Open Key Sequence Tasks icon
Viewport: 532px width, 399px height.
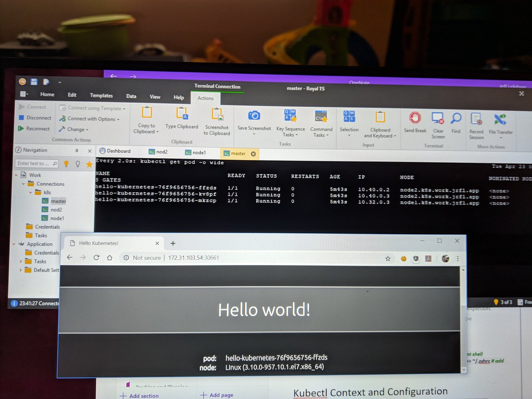tap(290, 116)
